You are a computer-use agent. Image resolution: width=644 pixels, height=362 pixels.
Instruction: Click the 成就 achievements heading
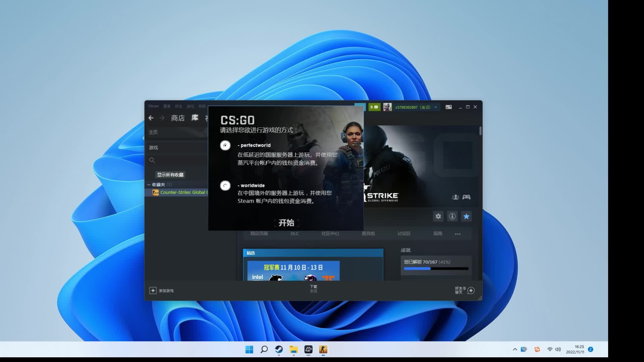pos(406,250)
